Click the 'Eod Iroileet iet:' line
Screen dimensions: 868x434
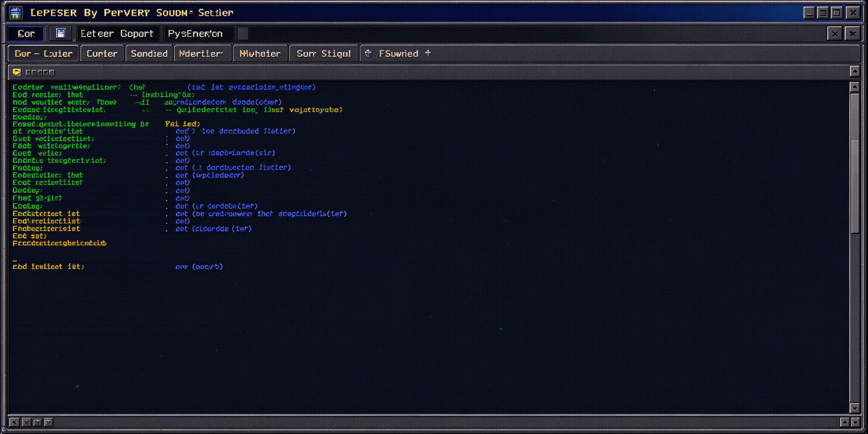click(49, 266)
